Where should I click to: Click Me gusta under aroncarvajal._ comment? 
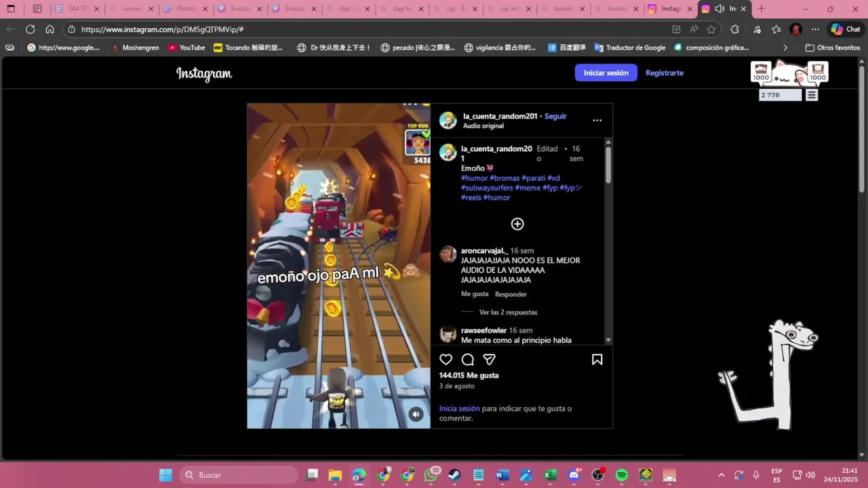tap(475, 294)
